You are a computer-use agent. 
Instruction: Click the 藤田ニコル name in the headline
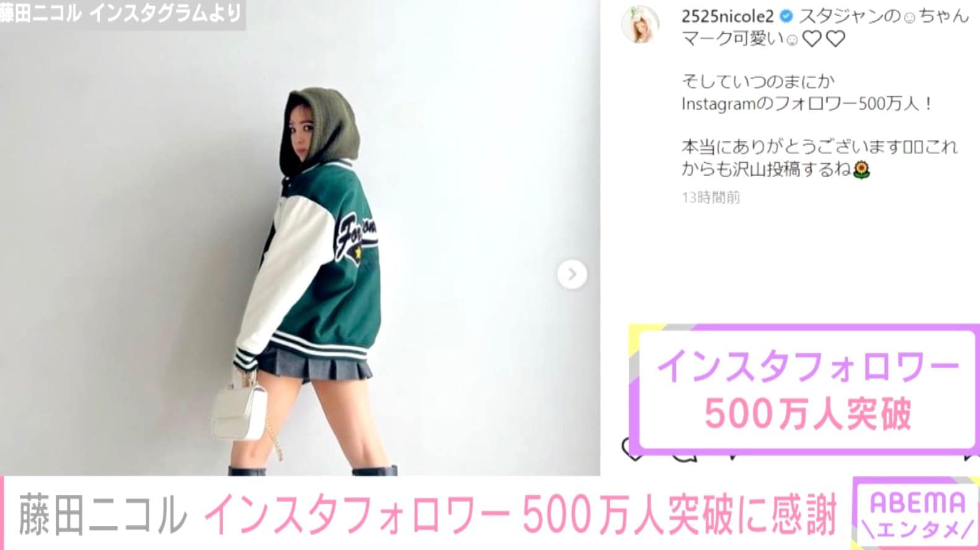[x=103, y=514]
